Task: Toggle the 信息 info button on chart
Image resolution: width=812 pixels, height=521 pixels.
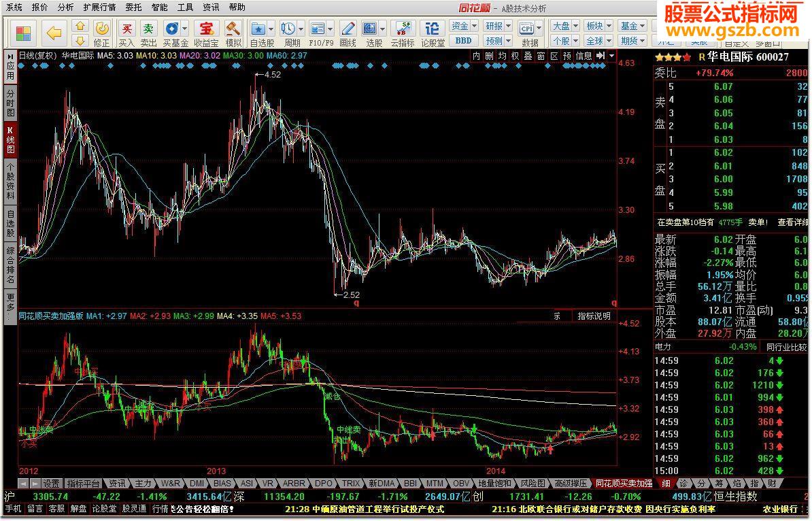Action: pos(583,56)
